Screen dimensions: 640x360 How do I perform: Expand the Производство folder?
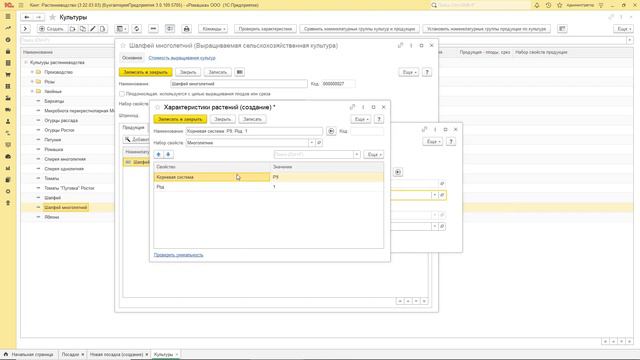(32, 72)
